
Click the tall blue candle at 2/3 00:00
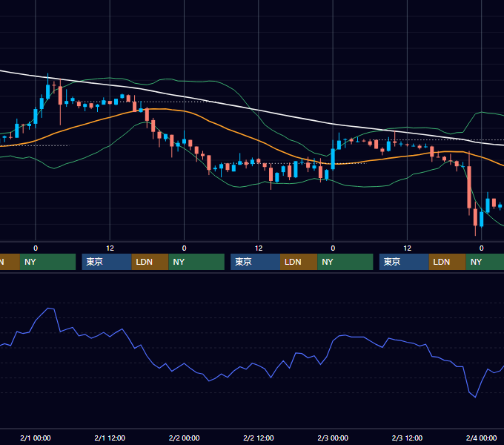coord(333,159)
